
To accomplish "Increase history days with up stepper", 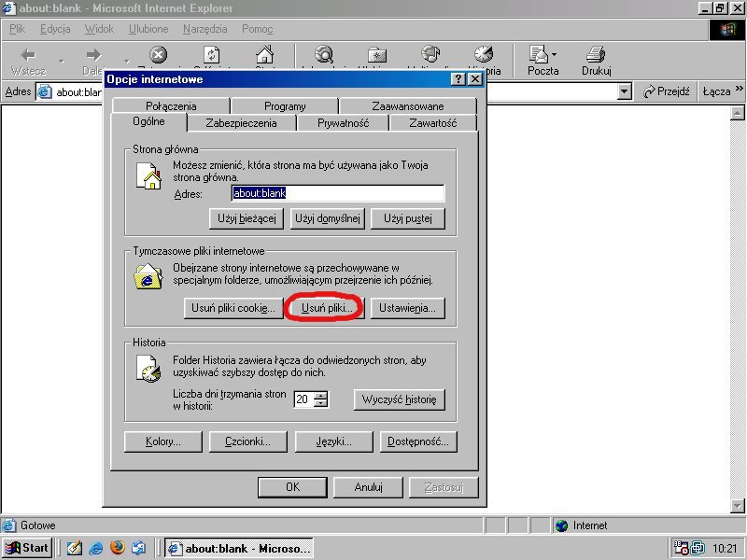I will click(321, 395).
